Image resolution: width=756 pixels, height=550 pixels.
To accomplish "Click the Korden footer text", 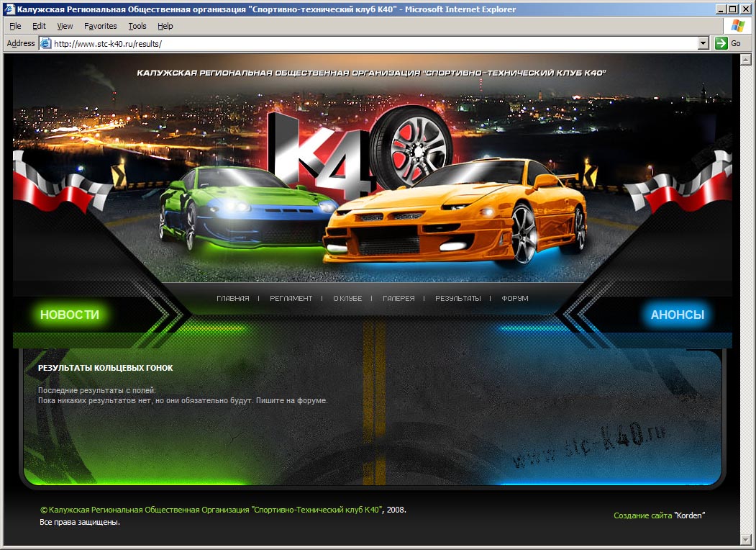I will point(690,515).
